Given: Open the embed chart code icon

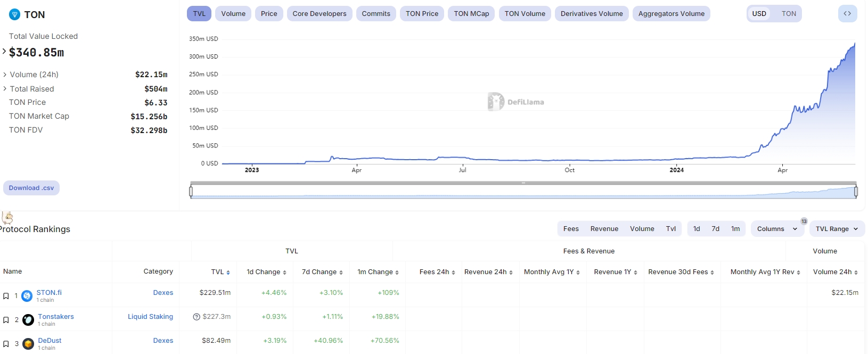Looking at the screenshot, I should 847,14.
